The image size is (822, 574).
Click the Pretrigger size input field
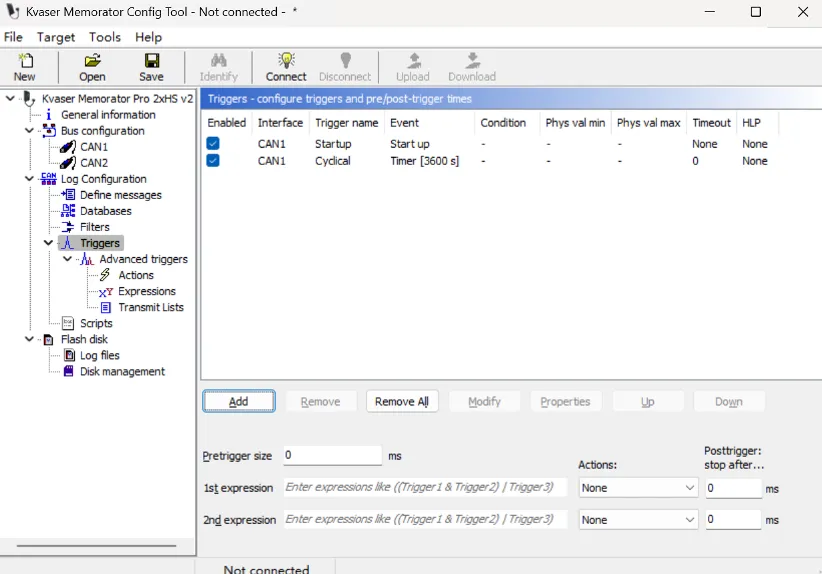(332, 455)
